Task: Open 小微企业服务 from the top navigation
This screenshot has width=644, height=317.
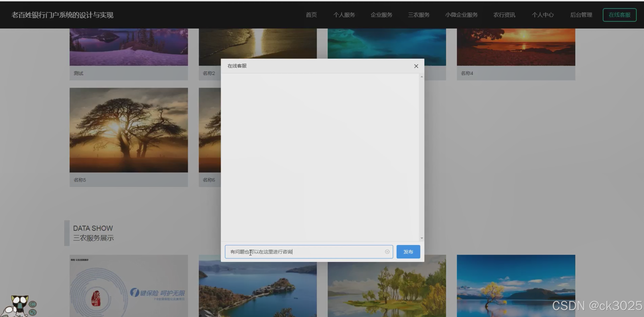Action: click(461, 15)
